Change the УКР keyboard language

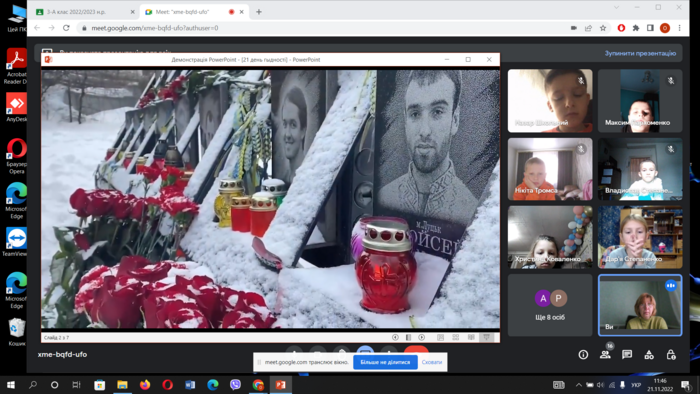[636, 385]
